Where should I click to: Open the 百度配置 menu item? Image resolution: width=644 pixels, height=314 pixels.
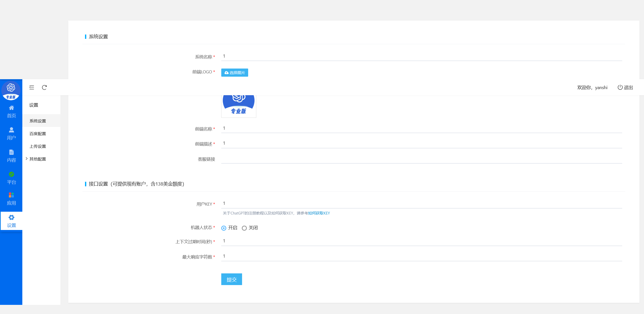(x=38, y=134)
